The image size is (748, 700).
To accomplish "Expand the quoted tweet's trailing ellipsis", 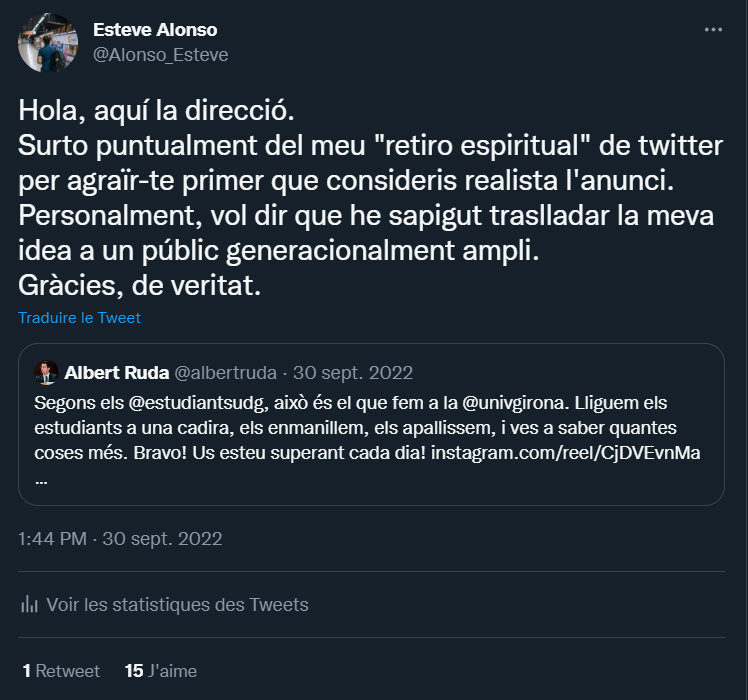I will pos(41,480).
